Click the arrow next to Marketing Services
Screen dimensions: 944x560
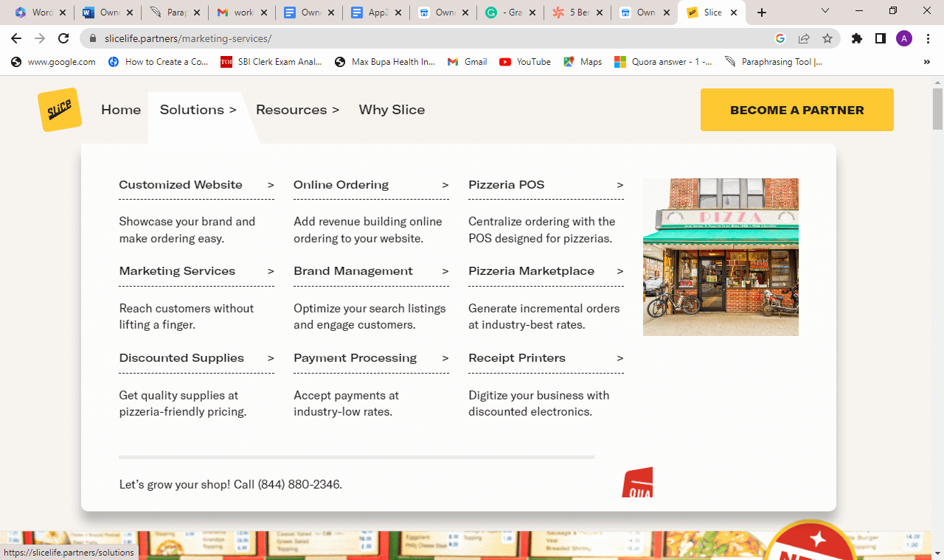(x=271, y=271)
